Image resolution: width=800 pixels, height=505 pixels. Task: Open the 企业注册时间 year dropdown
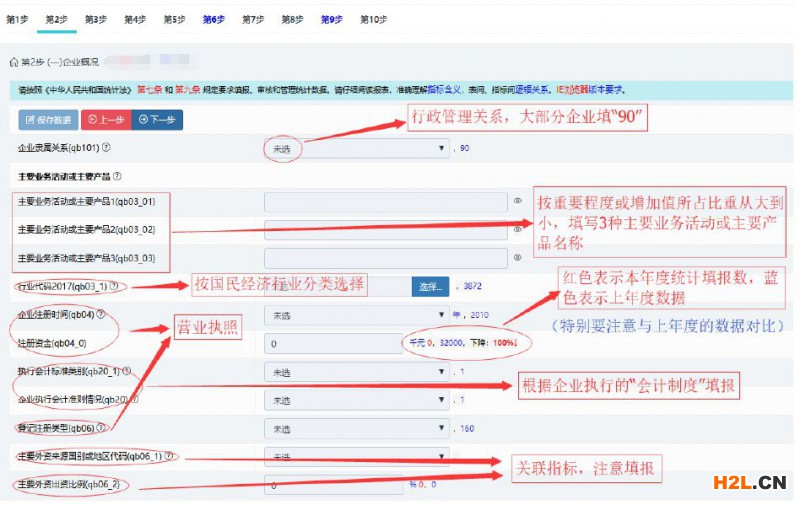coord(357,314)
